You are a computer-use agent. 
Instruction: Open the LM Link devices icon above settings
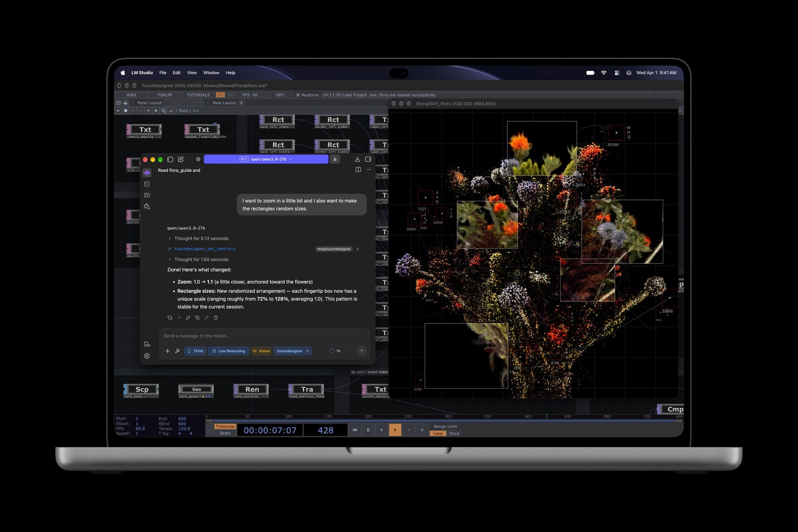coord(147,344)
